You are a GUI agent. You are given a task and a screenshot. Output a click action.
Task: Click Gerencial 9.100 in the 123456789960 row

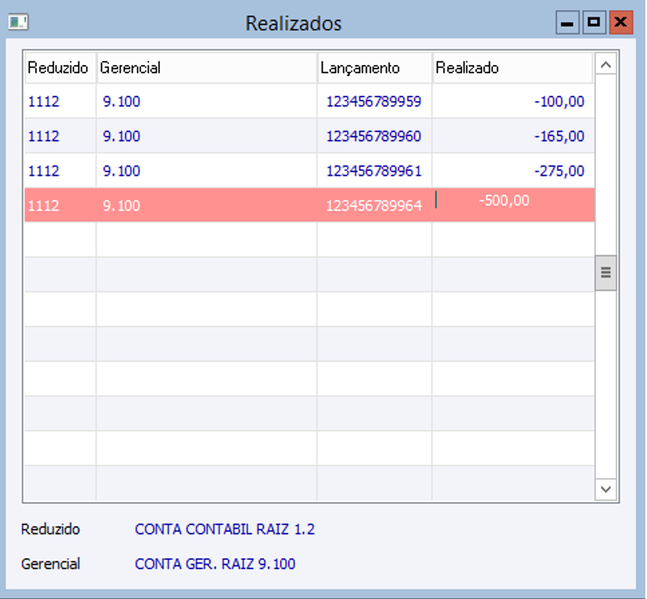(122, 136)
